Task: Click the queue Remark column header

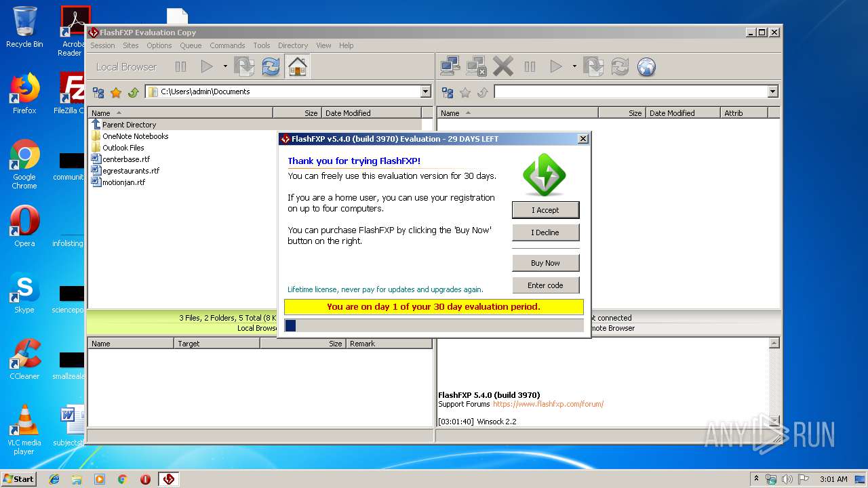Action: 389,344
